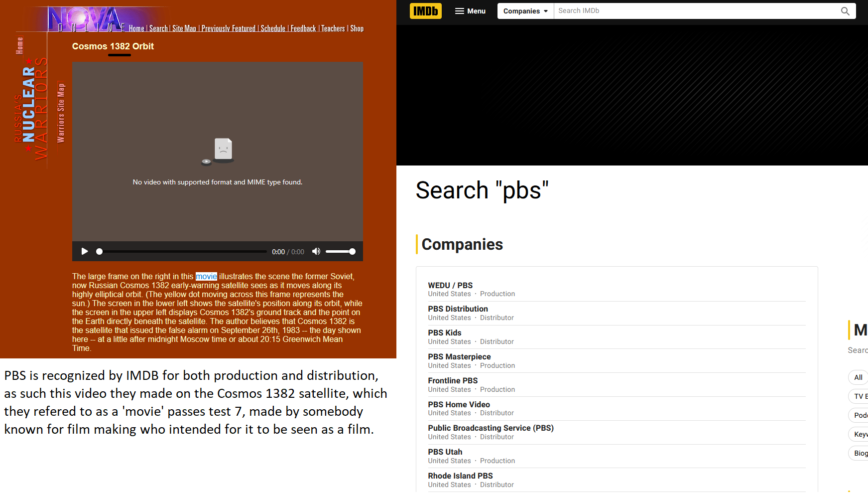The height and width of the screenshot is (494, 868).
Task: Open WEDU / PBS company result
Action: point(450,286)
